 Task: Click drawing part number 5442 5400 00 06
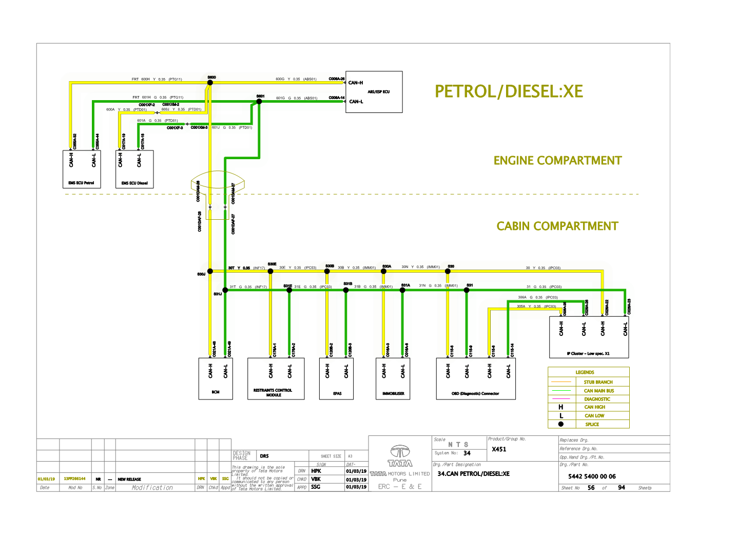click(592, 476)
